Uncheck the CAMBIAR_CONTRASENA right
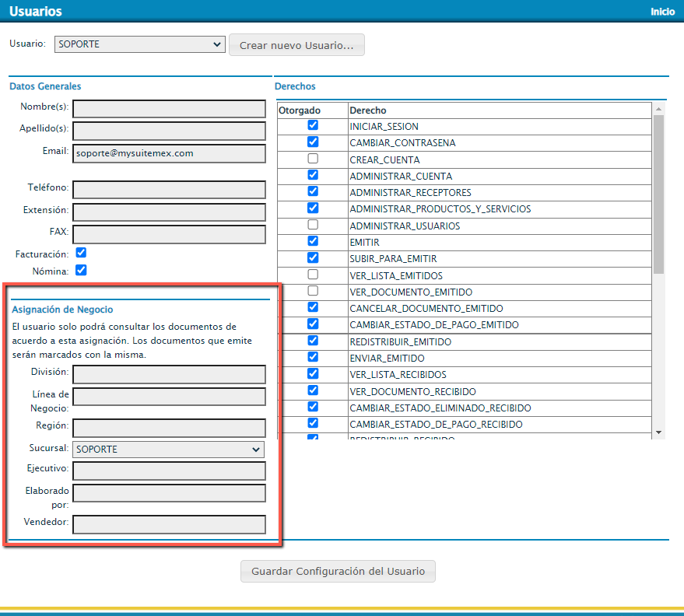This screenshot has height=616, width=684. click(313, 142)
